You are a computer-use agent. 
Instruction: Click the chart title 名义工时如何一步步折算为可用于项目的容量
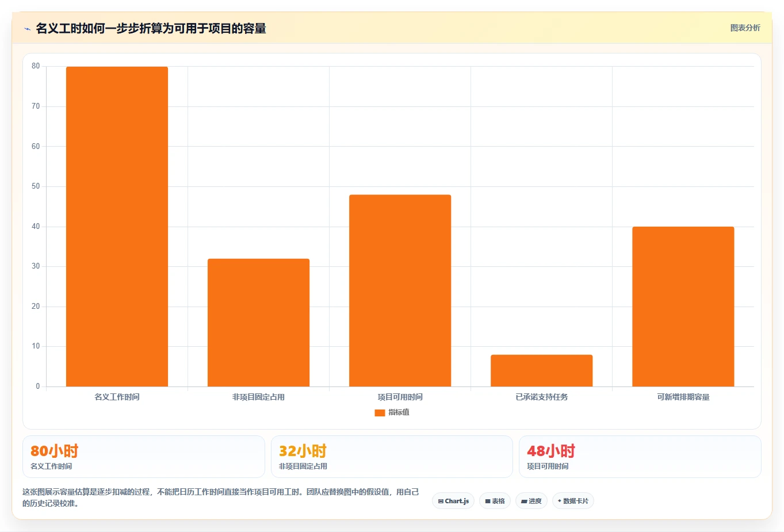tap(151, 29)
